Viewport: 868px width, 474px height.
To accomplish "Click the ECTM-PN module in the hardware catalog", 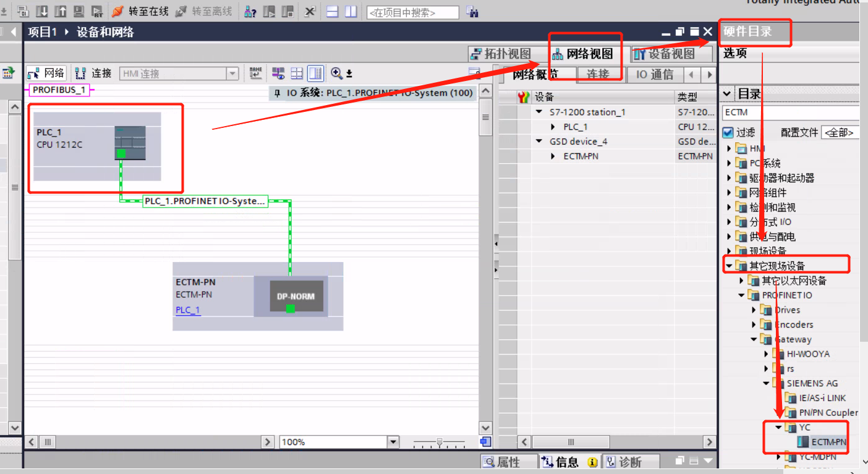I will (x=822, y=442).
